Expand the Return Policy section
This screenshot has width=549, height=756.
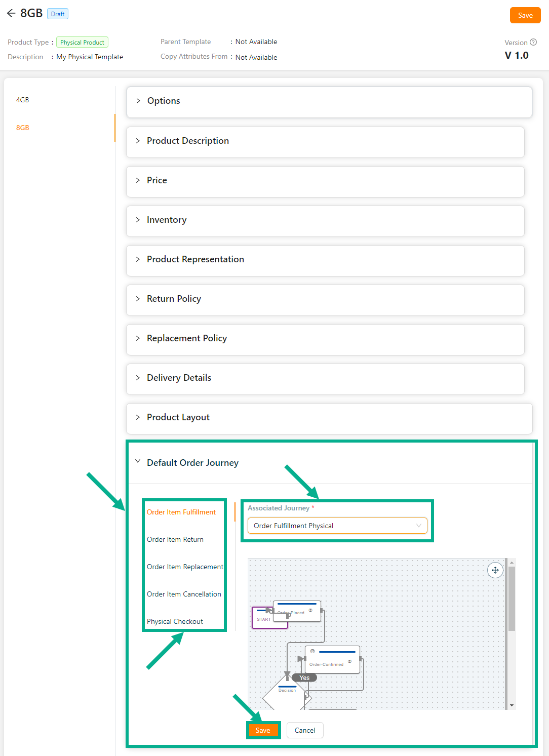pyautogui.click(x=173, y=299)
